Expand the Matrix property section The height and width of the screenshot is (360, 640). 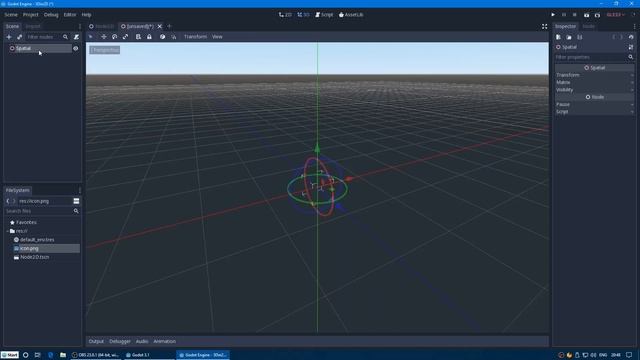coord(594,82)
